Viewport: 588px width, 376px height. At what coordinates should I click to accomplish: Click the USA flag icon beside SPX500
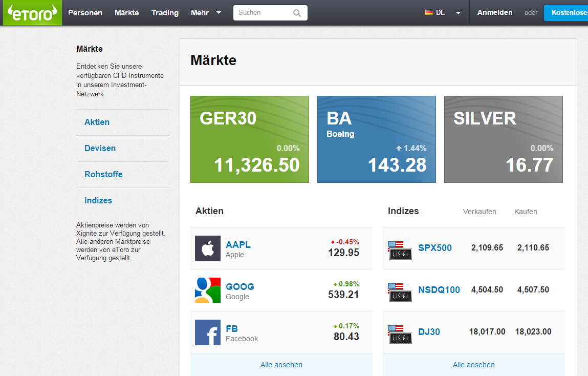pyautogui.click(x=400, y=250)
